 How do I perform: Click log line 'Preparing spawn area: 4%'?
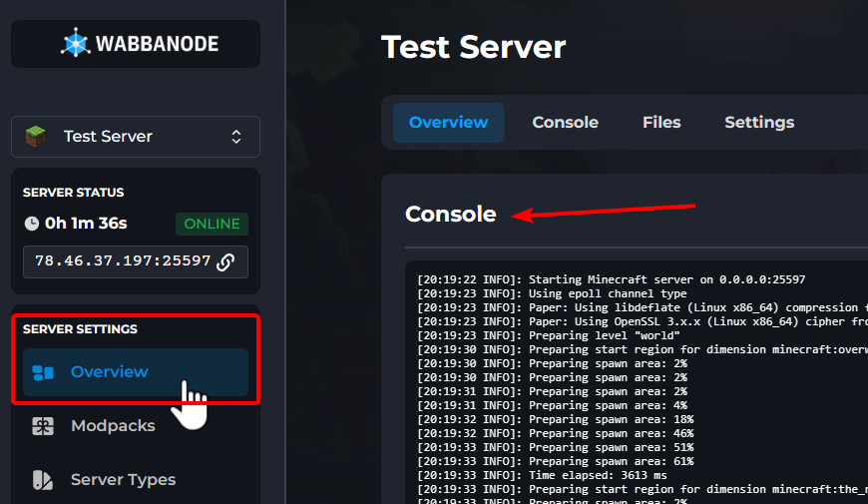pos(552,405)
